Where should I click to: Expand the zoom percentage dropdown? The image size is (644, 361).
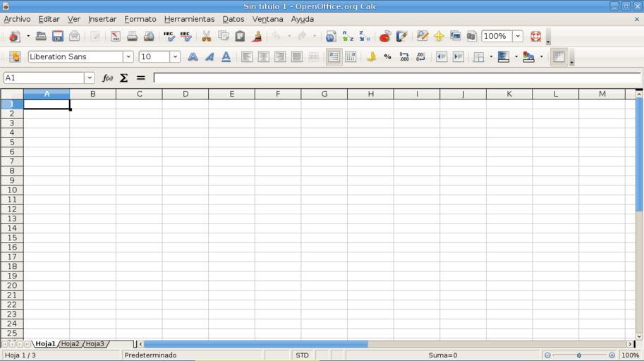[x=518, y=36]
